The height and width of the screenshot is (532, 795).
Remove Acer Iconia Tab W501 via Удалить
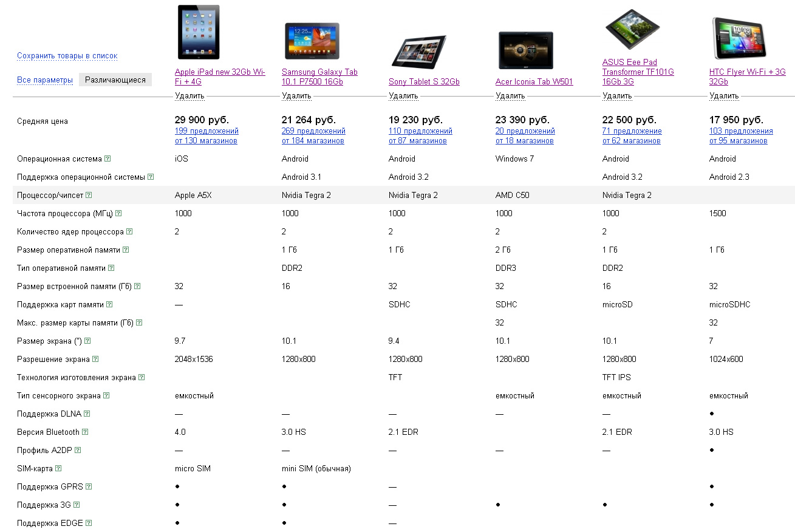(510, 96)
